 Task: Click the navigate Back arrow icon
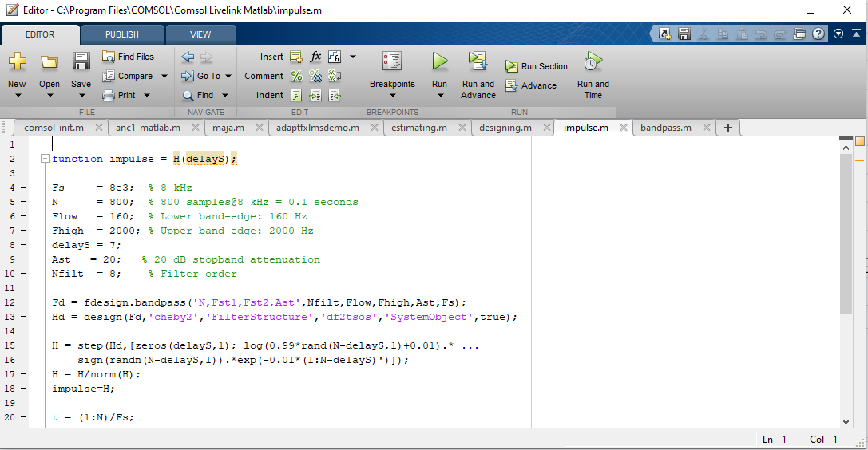tap(188, 57)
